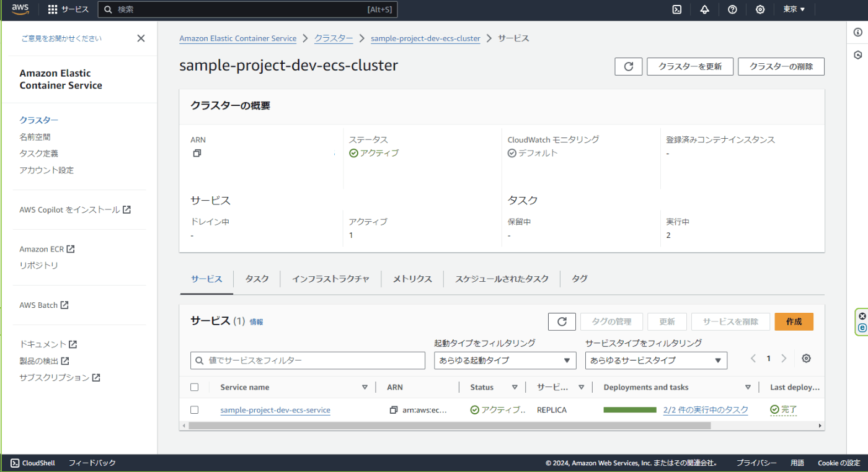Open the notifications bell icon
This screenshot has height=472, width=868.
tap(705, 9)
